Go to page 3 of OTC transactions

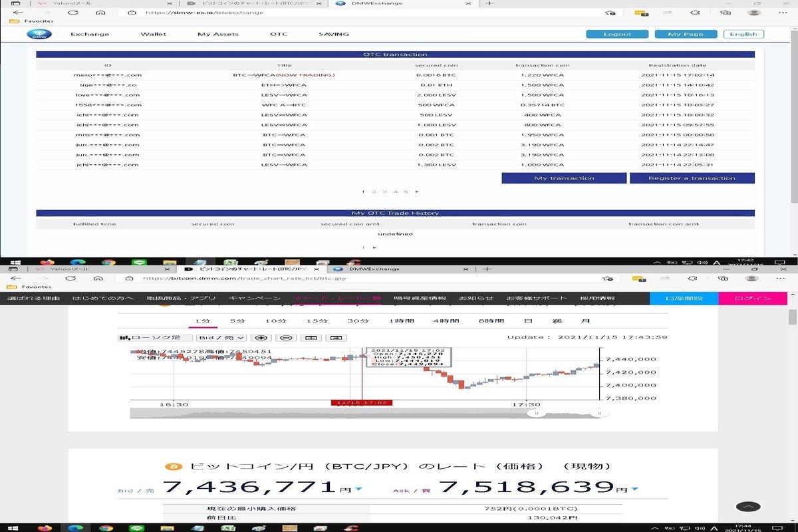pyautogui.click(x=384, y=192)
